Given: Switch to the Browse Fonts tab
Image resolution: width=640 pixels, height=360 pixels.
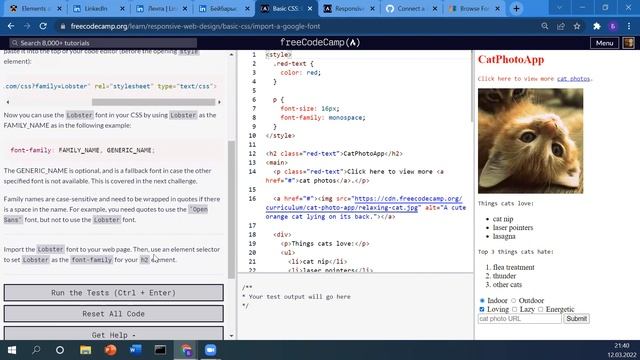Looking at the screenshot, I should click(x=473, y=8).
